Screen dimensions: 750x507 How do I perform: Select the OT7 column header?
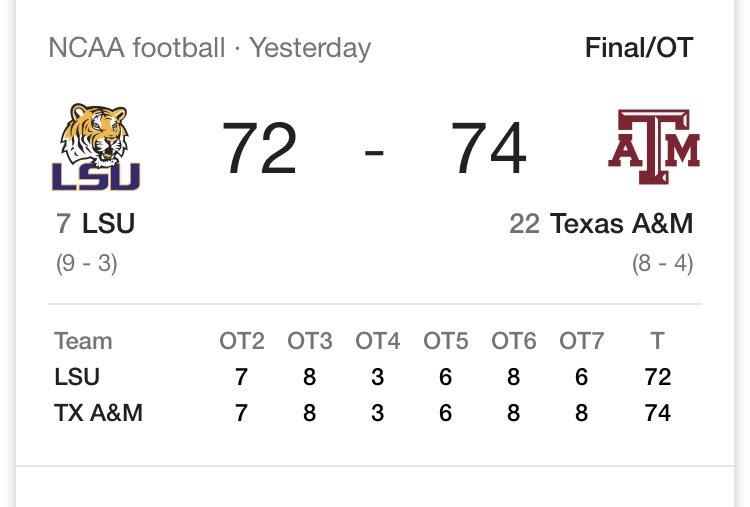click(x=581, y=341)
